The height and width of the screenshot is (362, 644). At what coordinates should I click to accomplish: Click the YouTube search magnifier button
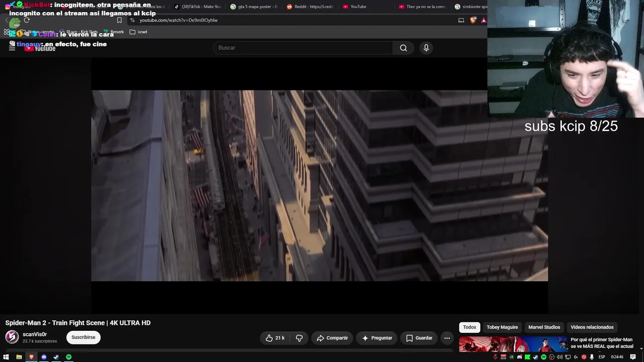point(404,48)
